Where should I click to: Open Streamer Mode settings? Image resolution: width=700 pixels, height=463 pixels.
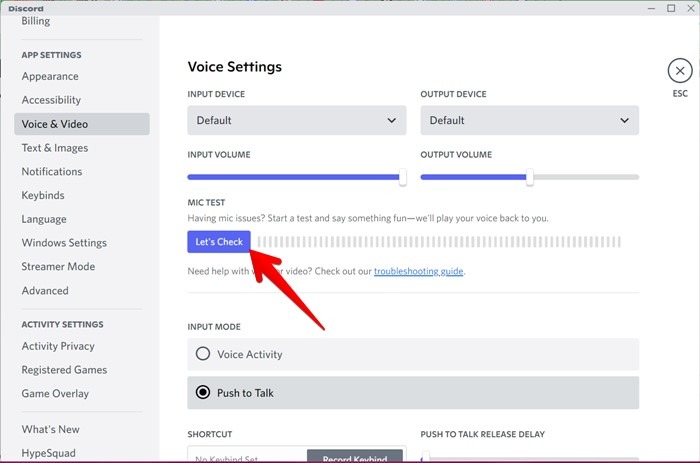coord(58,267)
